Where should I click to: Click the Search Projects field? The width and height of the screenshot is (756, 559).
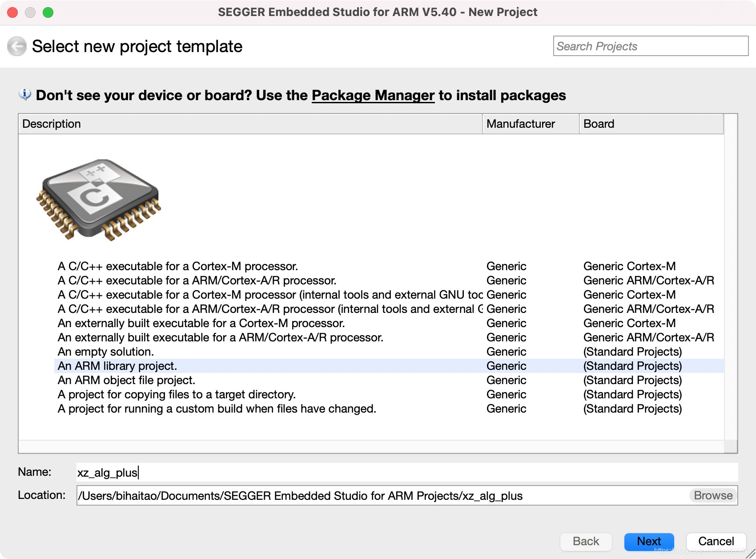[x=650, y=46]
